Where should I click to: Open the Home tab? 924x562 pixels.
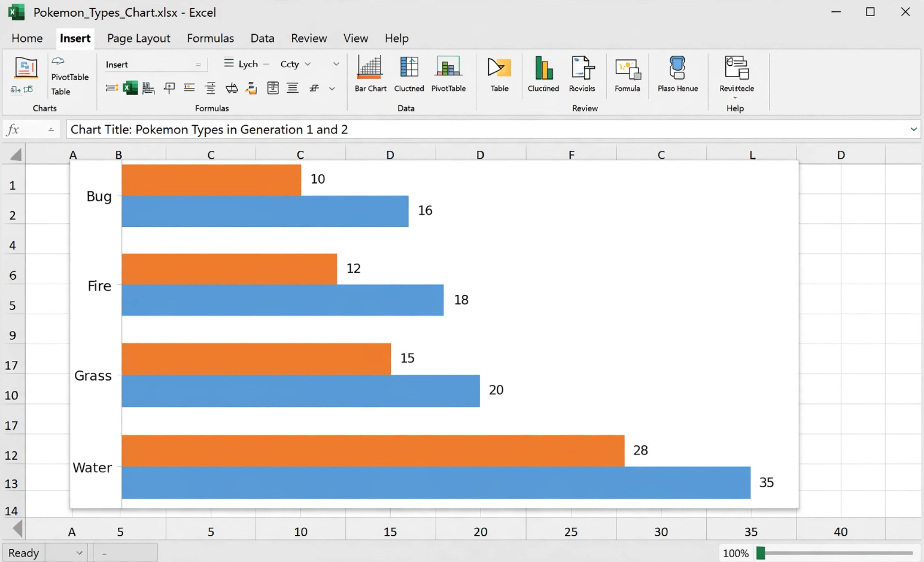(27, 38)
